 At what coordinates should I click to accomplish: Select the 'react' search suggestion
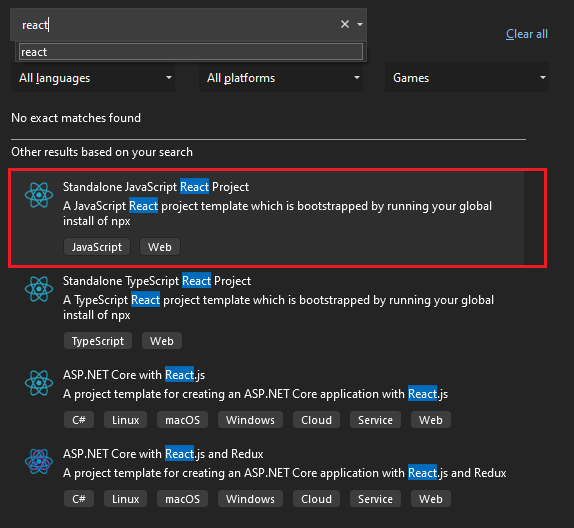click(191, 52)
